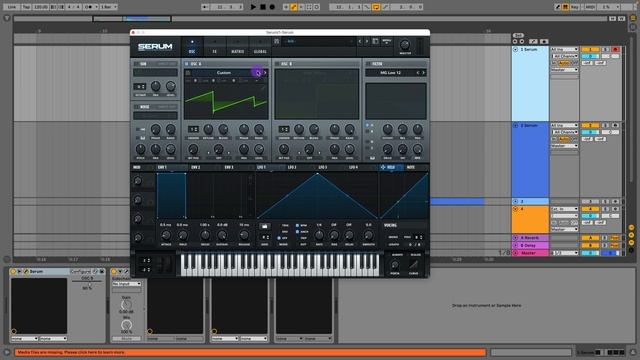
Task: Select previous filter type arrow
Action: pos(418,73)
